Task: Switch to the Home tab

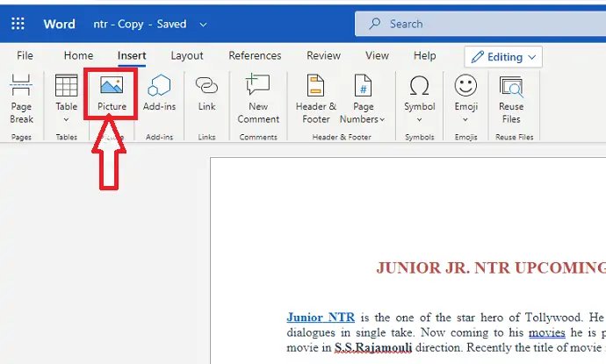Action: click(x=78, y=55)
